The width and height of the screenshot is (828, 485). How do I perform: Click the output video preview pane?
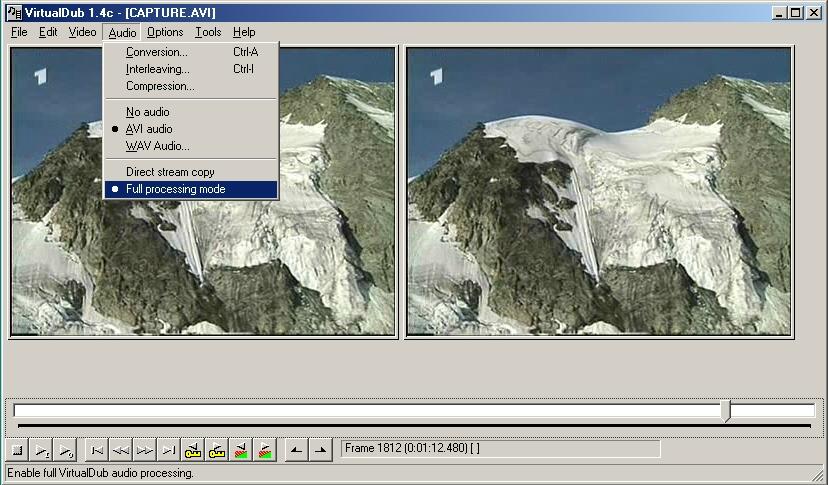[599, 192]
